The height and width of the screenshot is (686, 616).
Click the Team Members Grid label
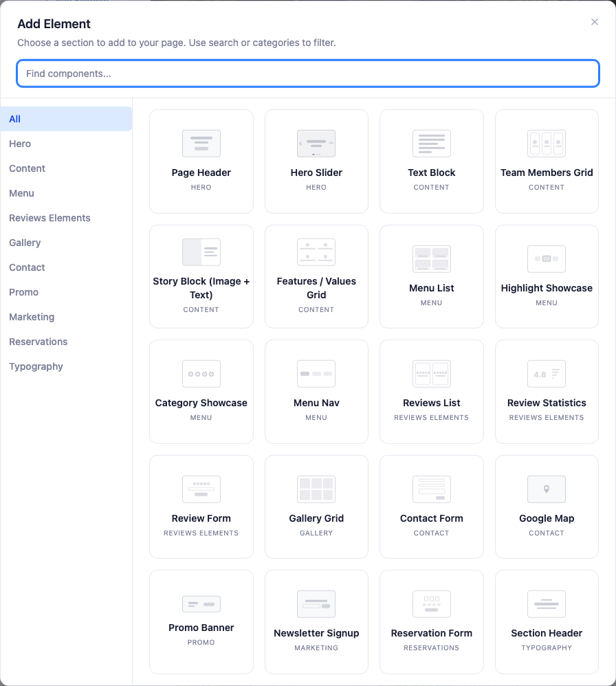[547, 173]
